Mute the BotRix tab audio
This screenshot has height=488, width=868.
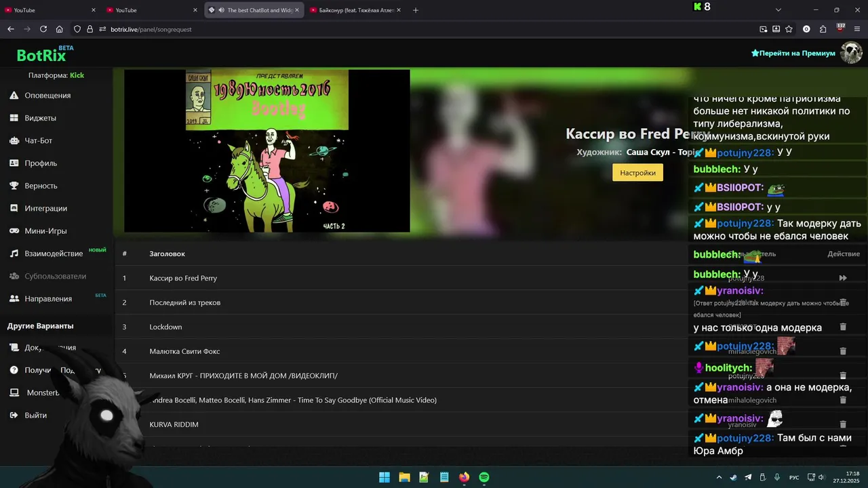point(221,10)
